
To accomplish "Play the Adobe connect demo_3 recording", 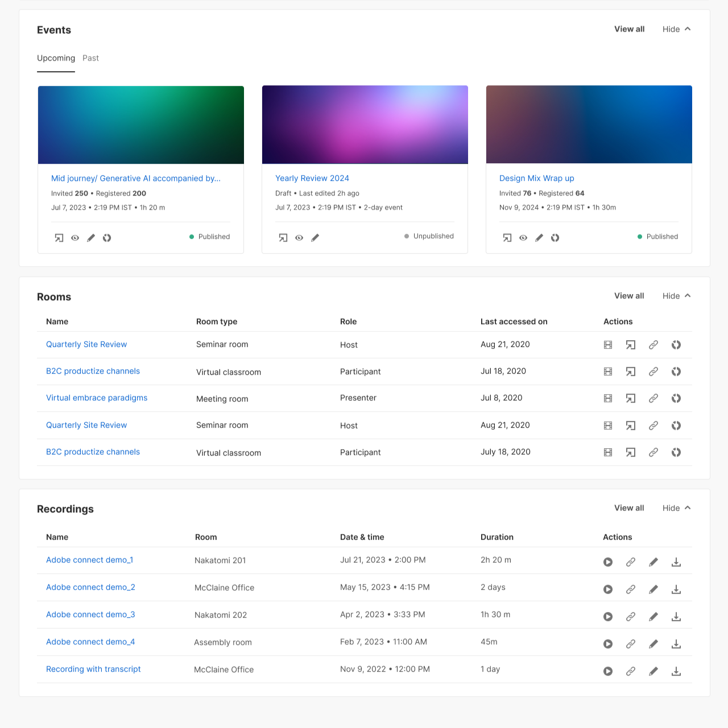I will coord(608,617).
